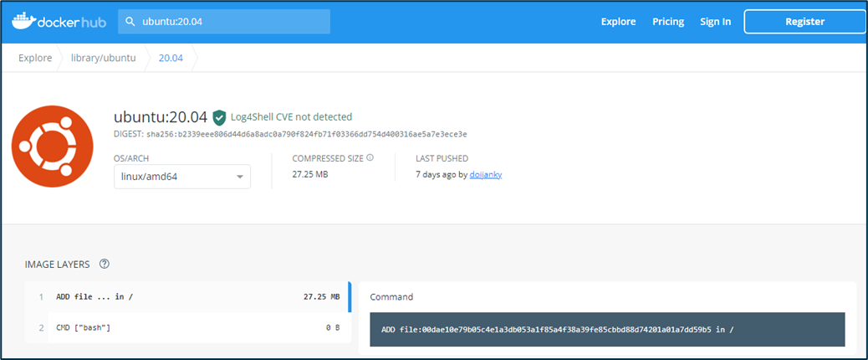
Task: Click the Docker Hub whale logo
Action: click(23, 20)
